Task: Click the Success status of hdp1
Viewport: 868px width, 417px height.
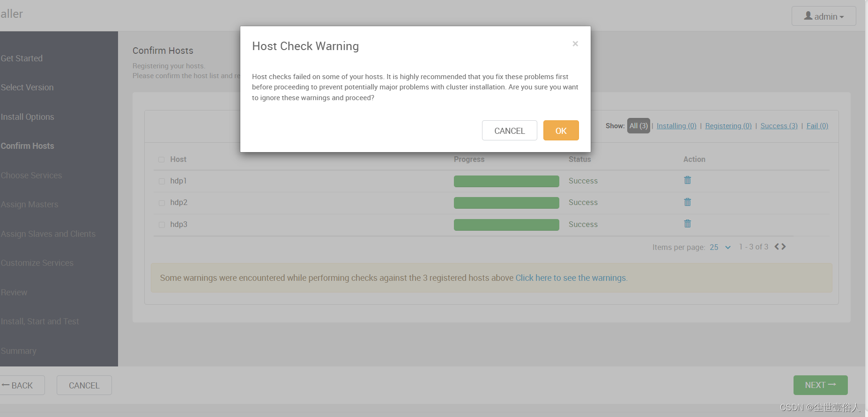Action: coord(583,181)
